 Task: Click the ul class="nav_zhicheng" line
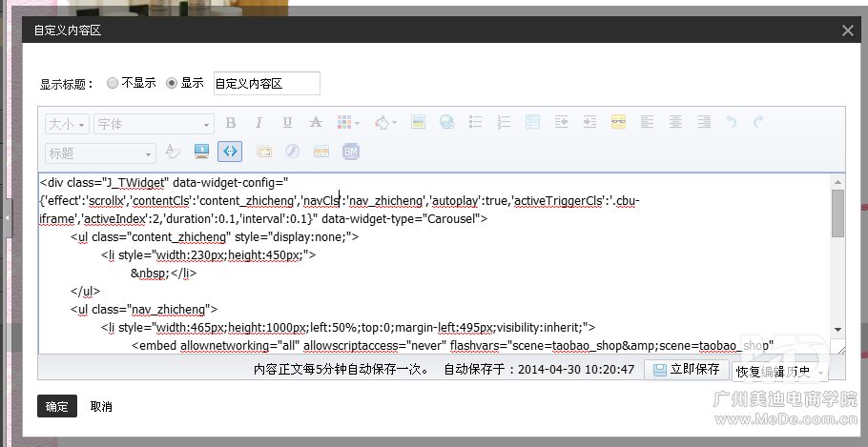coord(144,309)
